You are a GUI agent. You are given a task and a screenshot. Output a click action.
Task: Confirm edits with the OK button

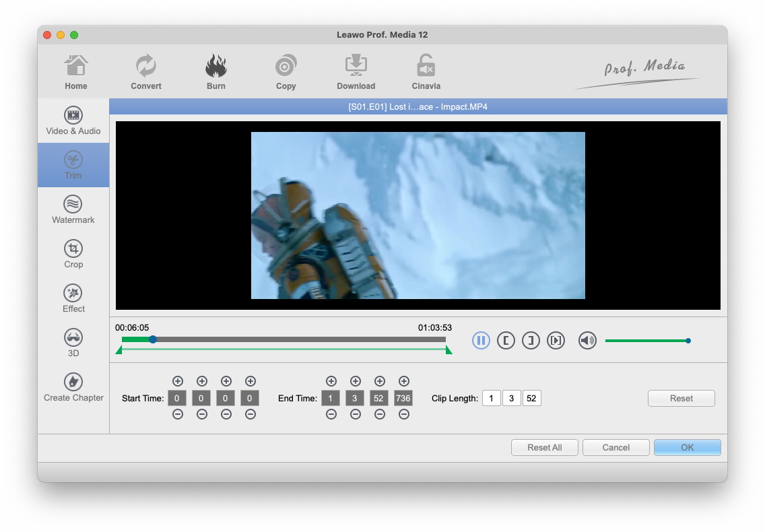click(687, 447)
